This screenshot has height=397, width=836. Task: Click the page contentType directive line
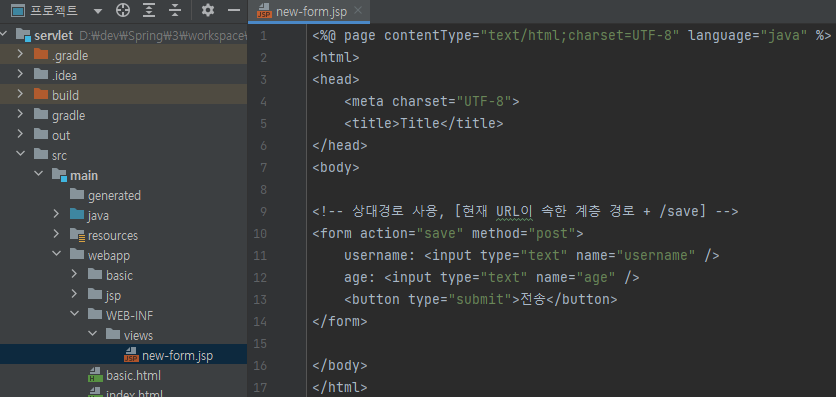(x=572, y=36)
